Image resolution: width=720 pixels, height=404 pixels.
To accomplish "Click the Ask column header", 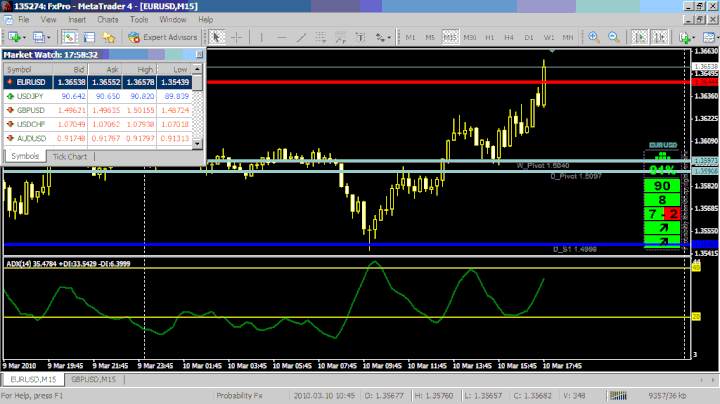I will click(105, 69).
